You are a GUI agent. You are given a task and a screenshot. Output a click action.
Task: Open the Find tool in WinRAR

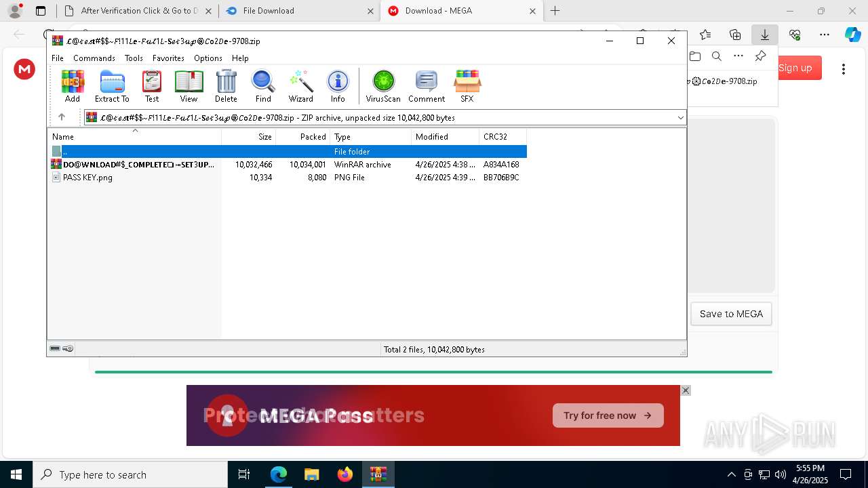coord(263,86)
